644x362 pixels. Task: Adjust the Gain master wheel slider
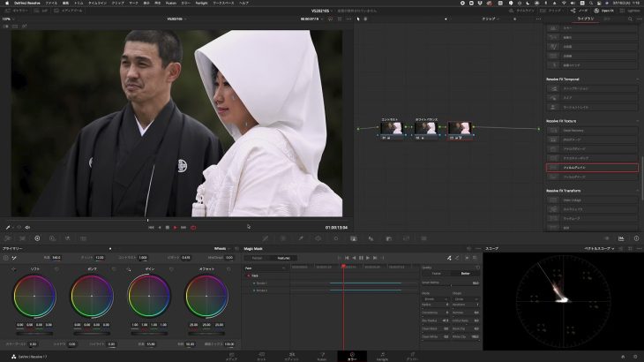149,333
